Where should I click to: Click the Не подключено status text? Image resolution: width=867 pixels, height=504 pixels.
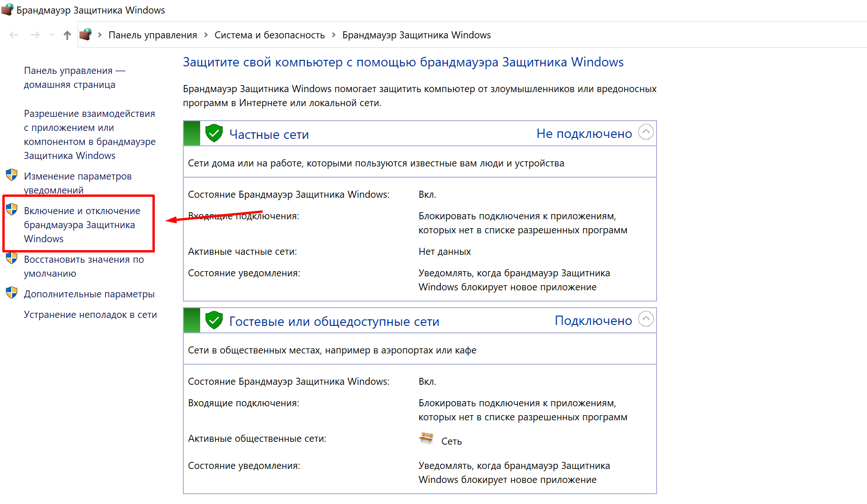(x=584, y=134)
